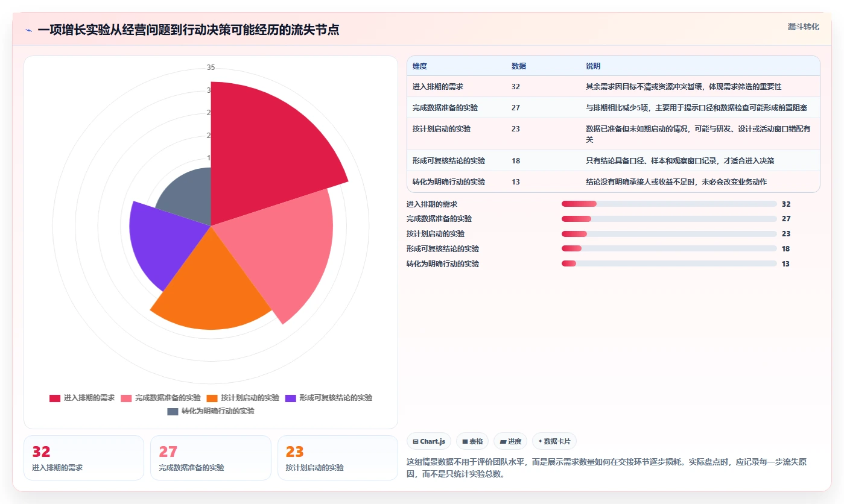Click the table value 32
This screenshot has width=844, height=504.
pos(516,87)
